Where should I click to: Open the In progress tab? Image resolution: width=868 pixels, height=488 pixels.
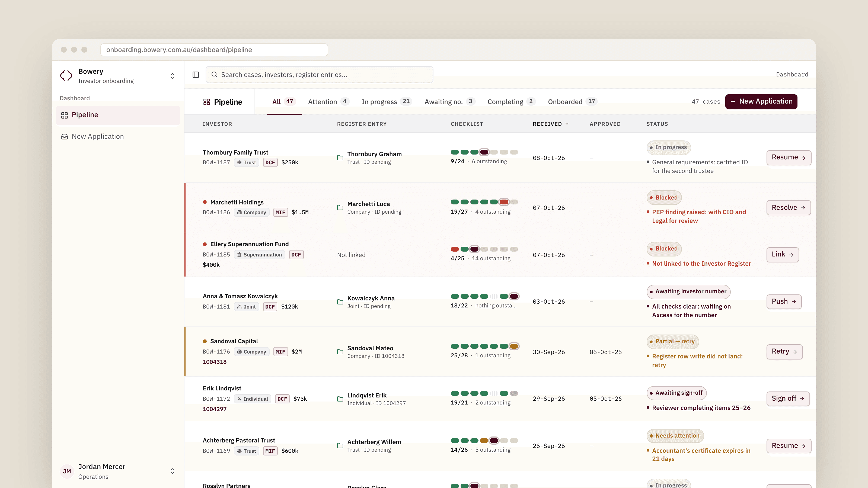[x=387, y=102]
